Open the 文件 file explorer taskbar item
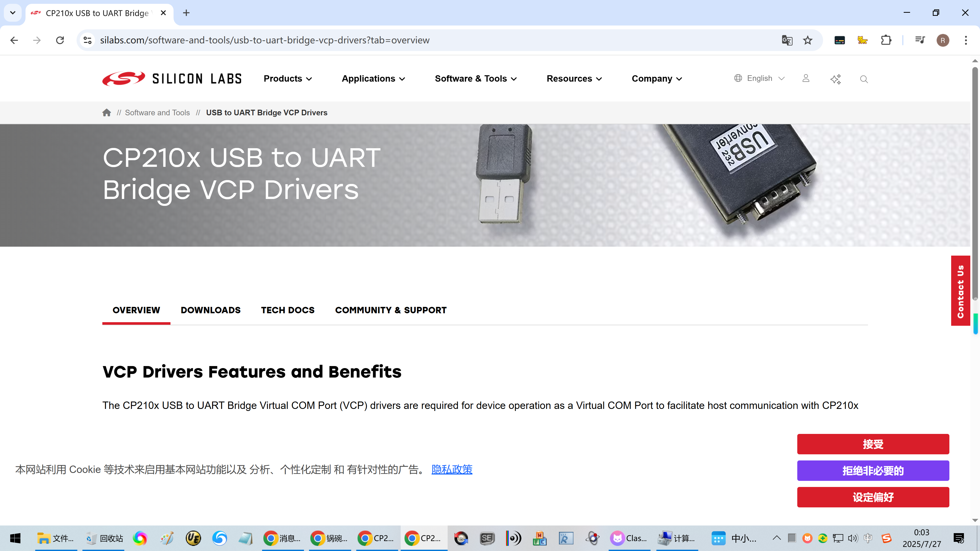 (x=56, y=538)
